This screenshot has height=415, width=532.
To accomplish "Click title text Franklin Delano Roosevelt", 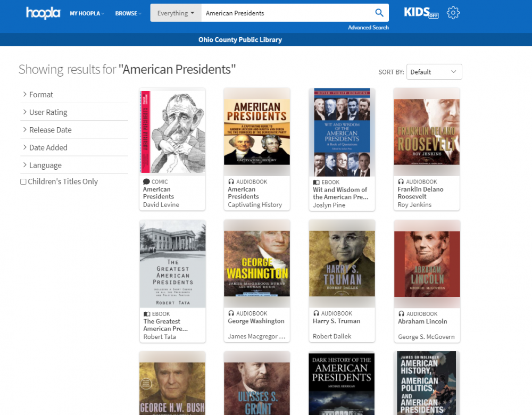I will coord(420,193).
